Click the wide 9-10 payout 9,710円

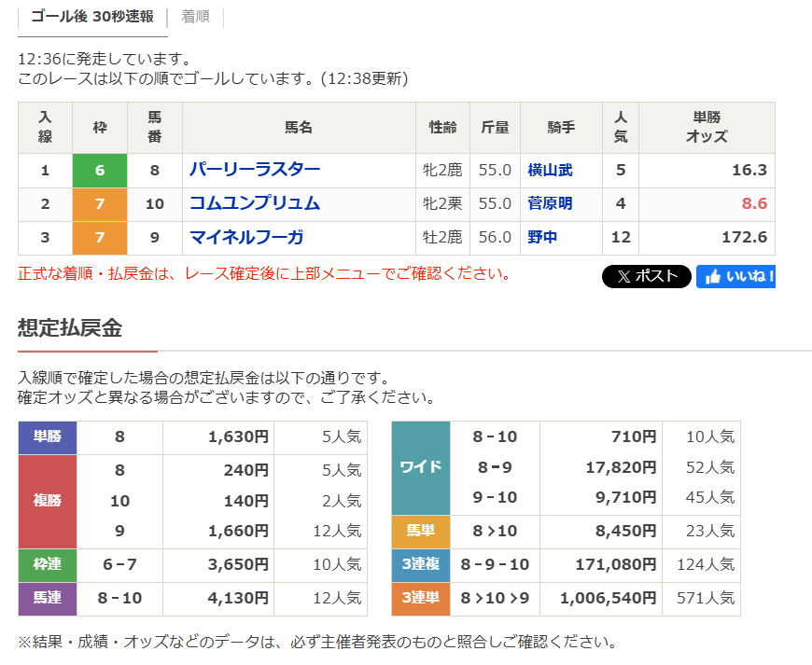pyautogui.click(x=625, y=498)
